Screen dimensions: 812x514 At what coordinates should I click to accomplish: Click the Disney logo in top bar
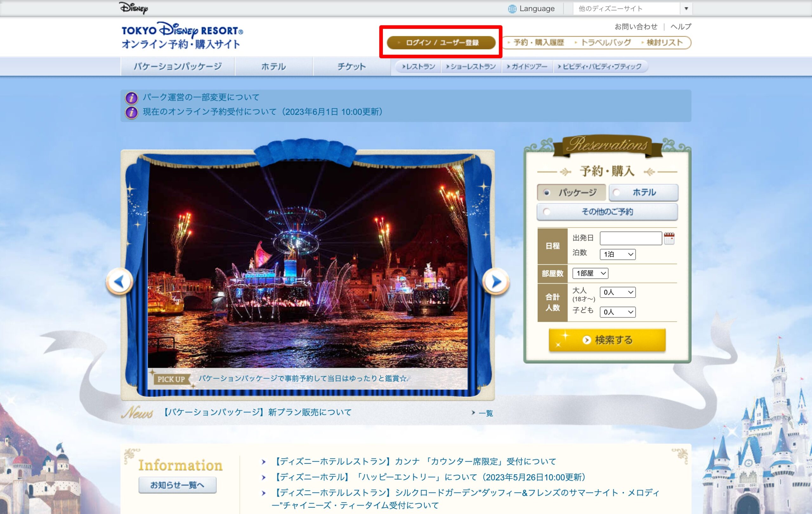point(134,8)
